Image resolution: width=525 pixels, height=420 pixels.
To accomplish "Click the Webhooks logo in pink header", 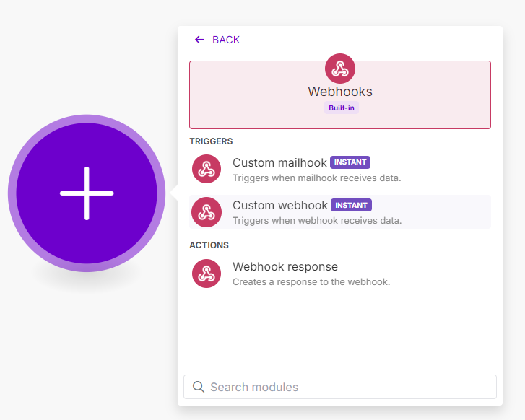I will click(340, 69).
